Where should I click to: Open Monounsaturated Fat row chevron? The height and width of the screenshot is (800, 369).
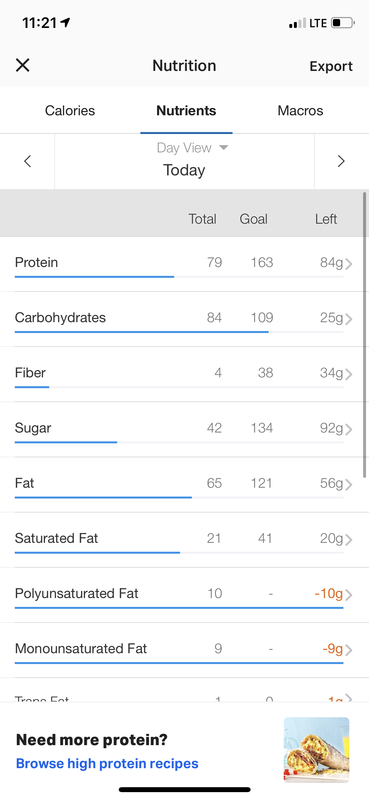coord(349,650)
